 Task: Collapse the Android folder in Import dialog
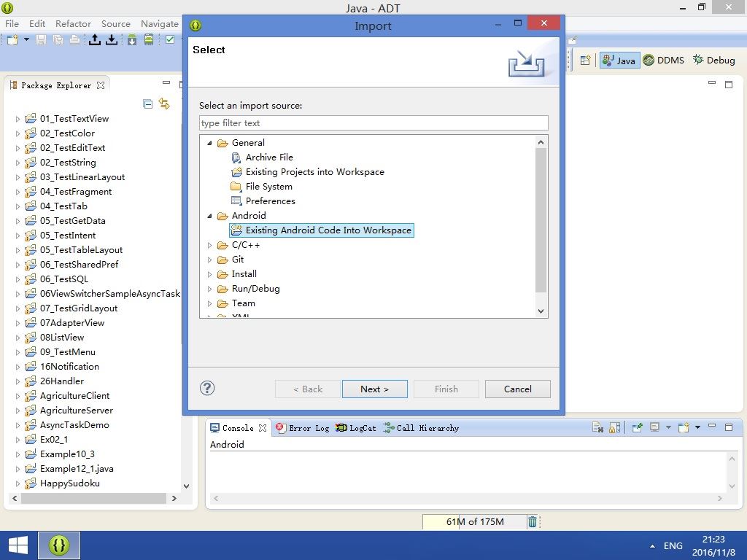coord(209,216)
